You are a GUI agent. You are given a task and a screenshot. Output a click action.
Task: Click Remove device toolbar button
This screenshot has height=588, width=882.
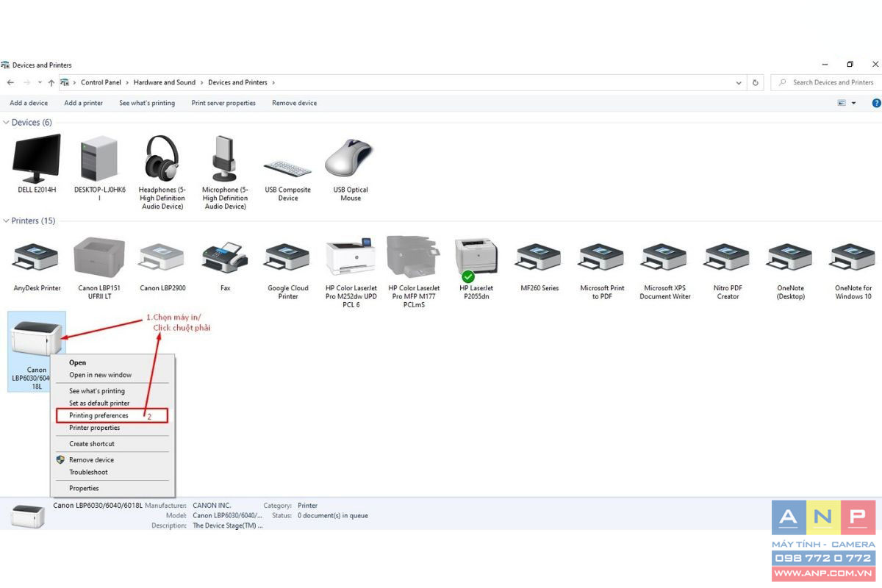pyautogui.click(x=294, y=103)
